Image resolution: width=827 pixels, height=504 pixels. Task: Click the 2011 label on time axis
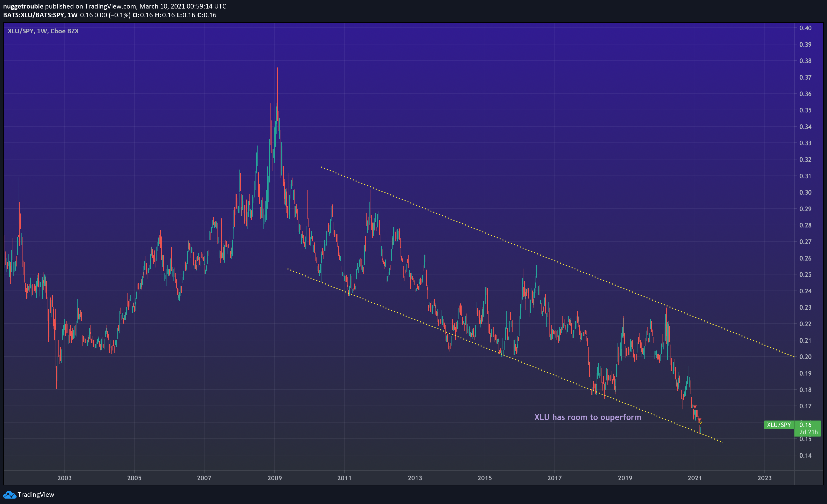click(344, 478)
